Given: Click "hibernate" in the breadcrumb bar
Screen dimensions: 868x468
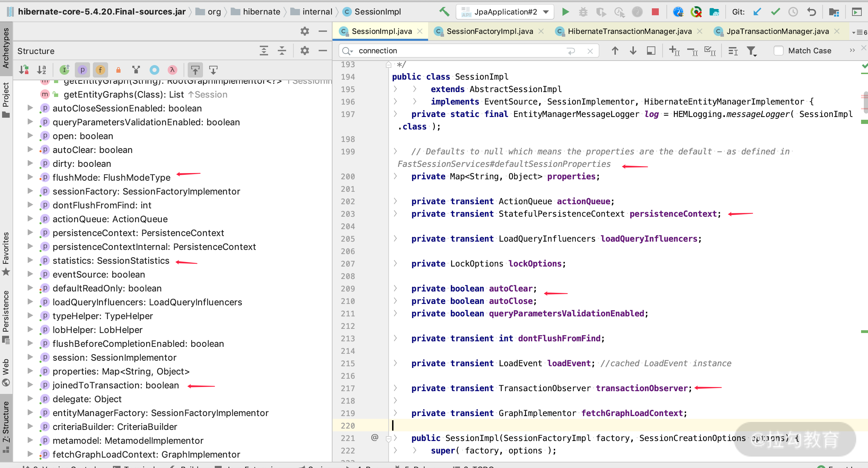Looking at the screenshot, I should [262, 11].
